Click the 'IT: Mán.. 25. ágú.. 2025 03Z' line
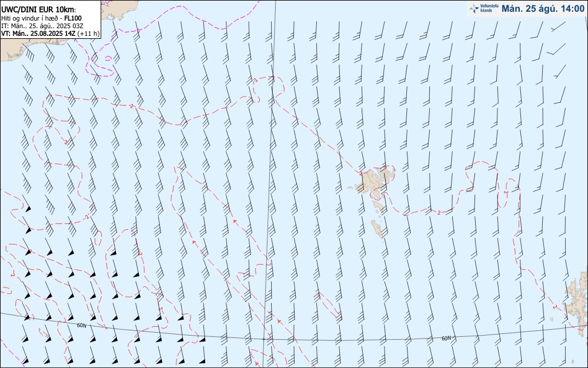The width and height of the screenshot is (588, 368). pyautogui.click(x=42, y=26)
